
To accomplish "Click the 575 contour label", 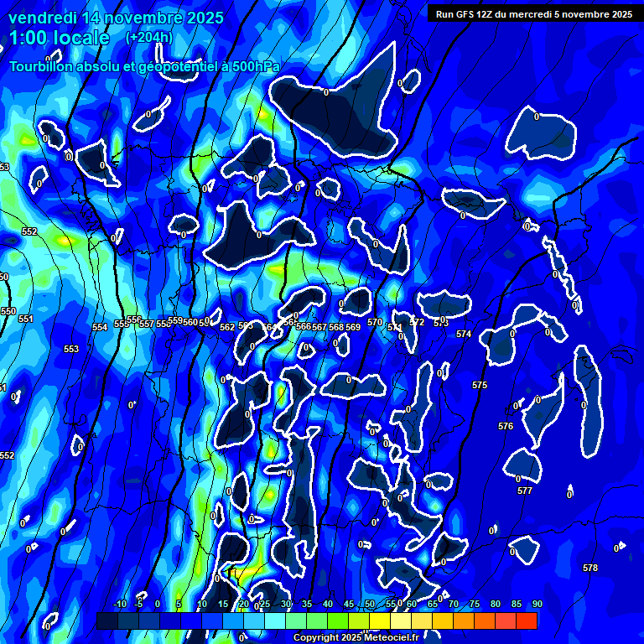I will tap(480, 385).
